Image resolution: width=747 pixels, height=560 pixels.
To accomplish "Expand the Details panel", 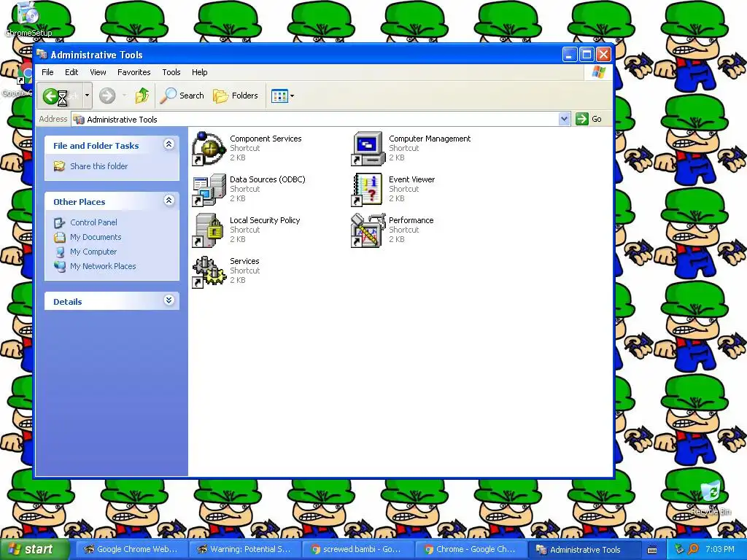I will pos(169,300).
